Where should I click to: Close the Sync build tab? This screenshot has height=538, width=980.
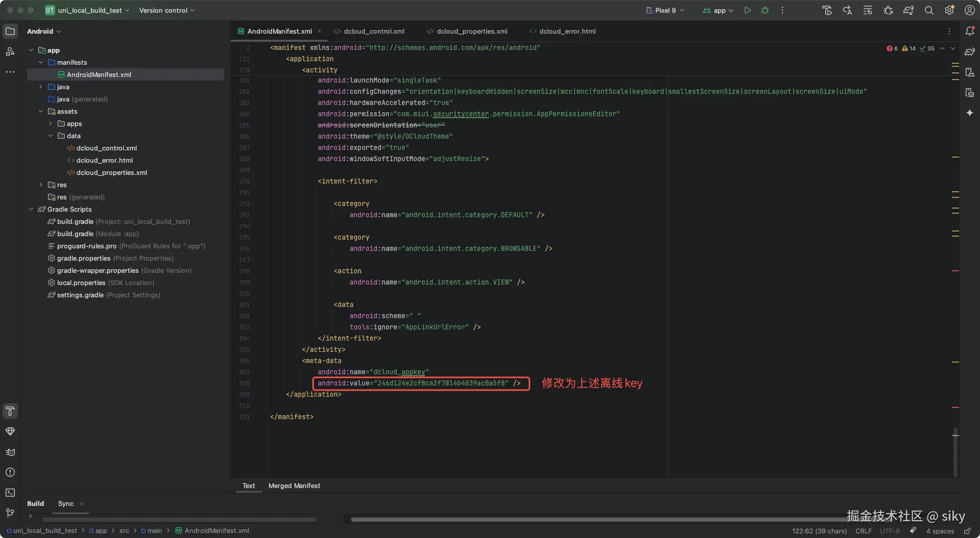point(82,504)
